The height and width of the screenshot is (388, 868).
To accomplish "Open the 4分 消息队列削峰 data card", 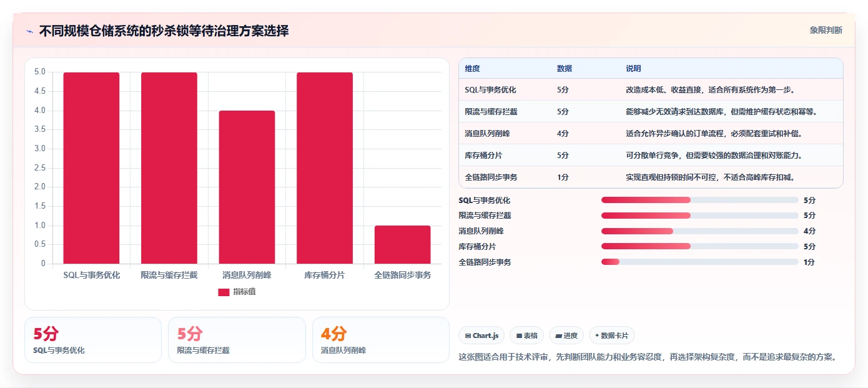I will [381, 340].
